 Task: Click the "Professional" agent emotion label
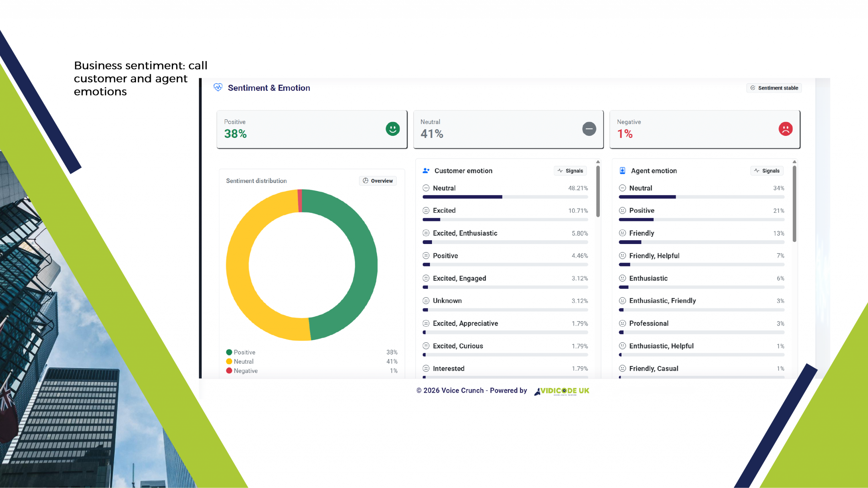(x=649, y=323)
